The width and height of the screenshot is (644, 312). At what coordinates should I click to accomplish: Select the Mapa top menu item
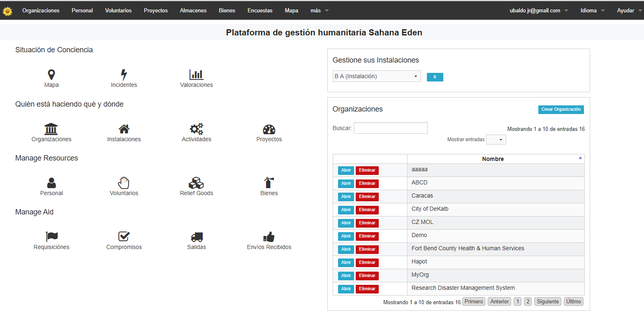(x=292, y=11)
